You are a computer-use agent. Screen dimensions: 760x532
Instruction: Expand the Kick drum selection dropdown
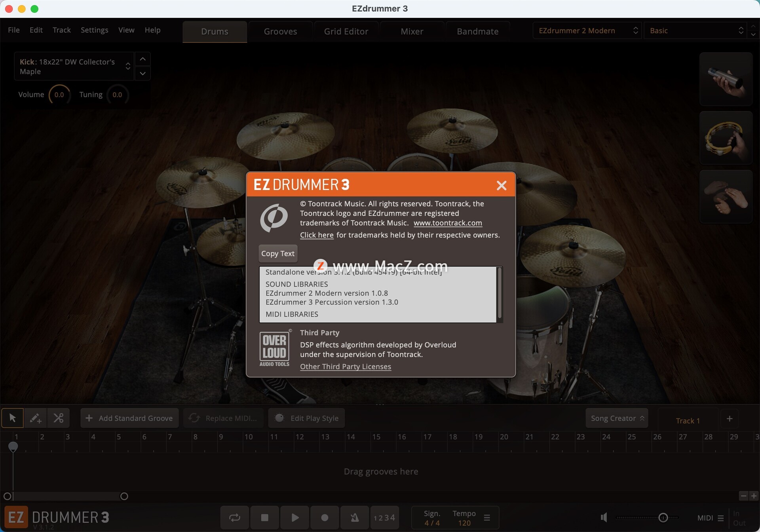(x=75, y=66)
